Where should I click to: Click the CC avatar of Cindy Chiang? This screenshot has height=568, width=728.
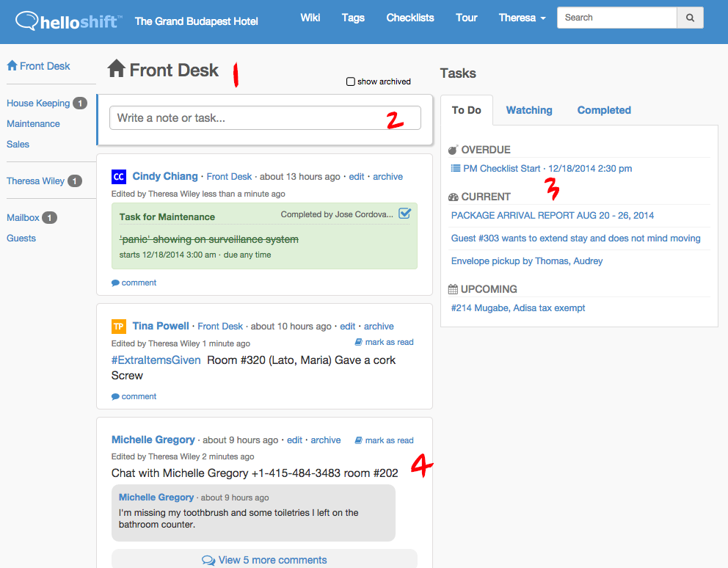[119, 176]
